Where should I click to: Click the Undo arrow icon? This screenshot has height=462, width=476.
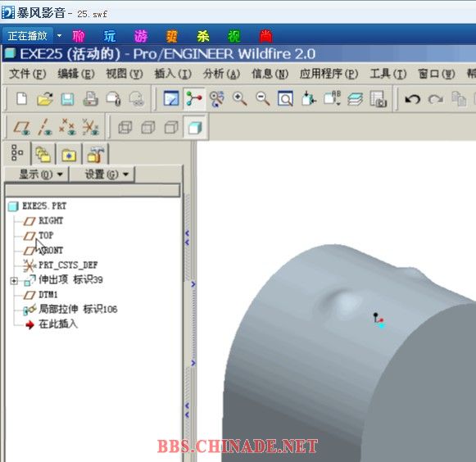click(x=412, y=99)
